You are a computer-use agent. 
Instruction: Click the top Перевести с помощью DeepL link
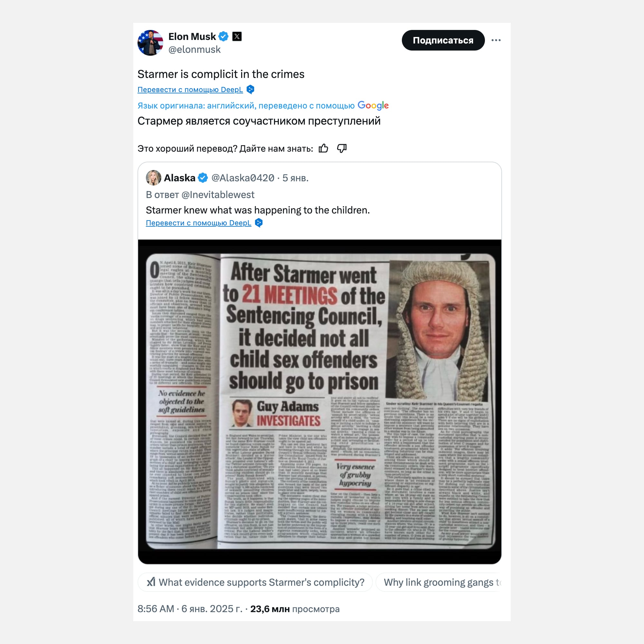click(x=190, y=90)
